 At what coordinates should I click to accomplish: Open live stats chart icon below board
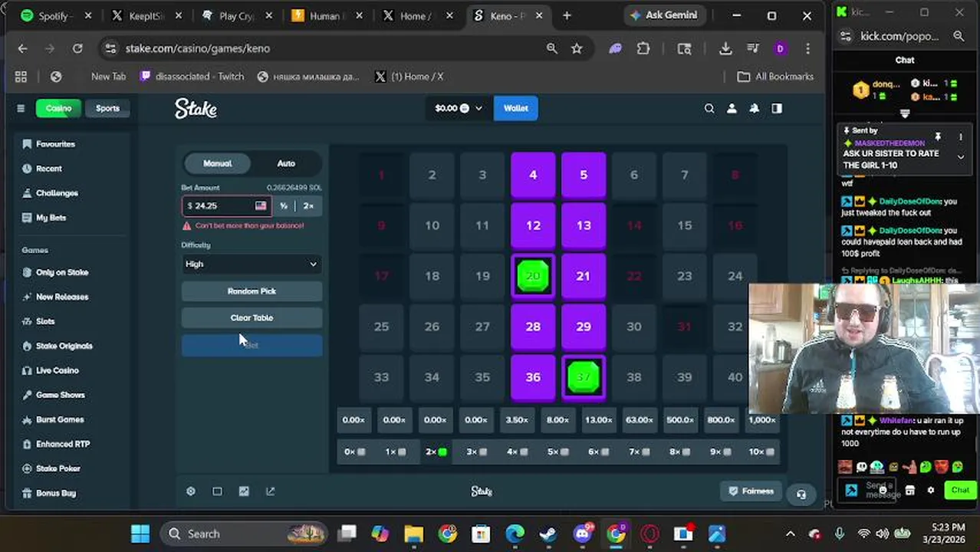[x=244, y=491]
